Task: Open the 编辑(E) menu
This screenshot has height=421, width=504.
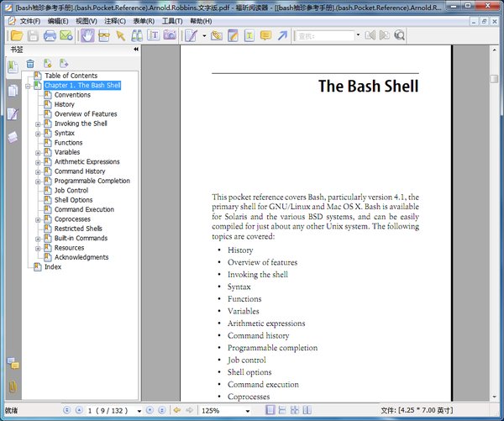Action: click(x=58, y=21)
